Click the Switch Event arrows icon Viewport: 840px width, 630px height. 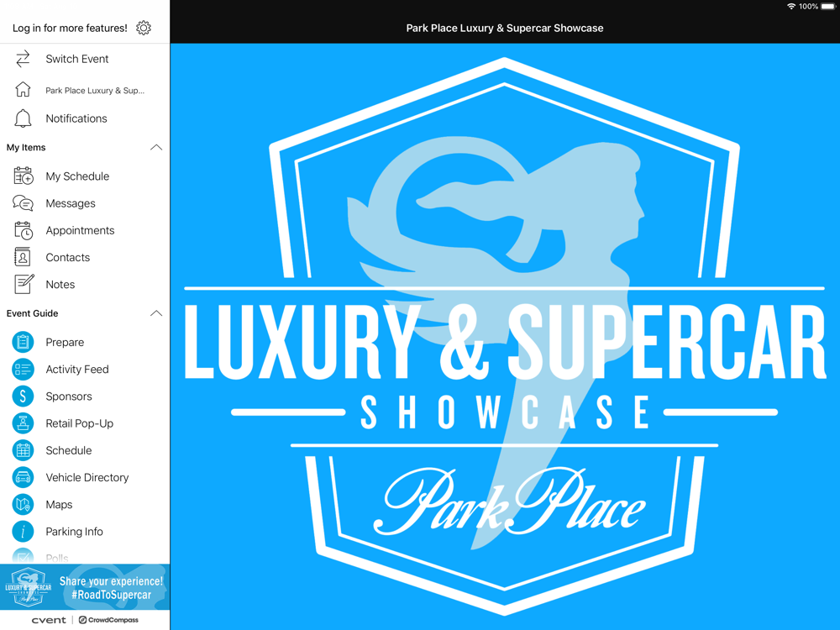point(23,59)
